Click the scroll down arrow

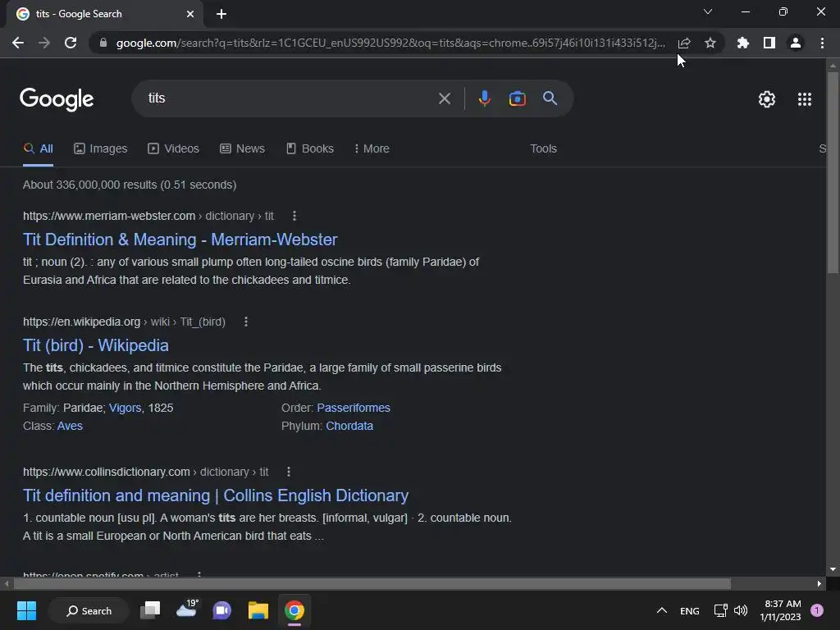coord(832,569)
